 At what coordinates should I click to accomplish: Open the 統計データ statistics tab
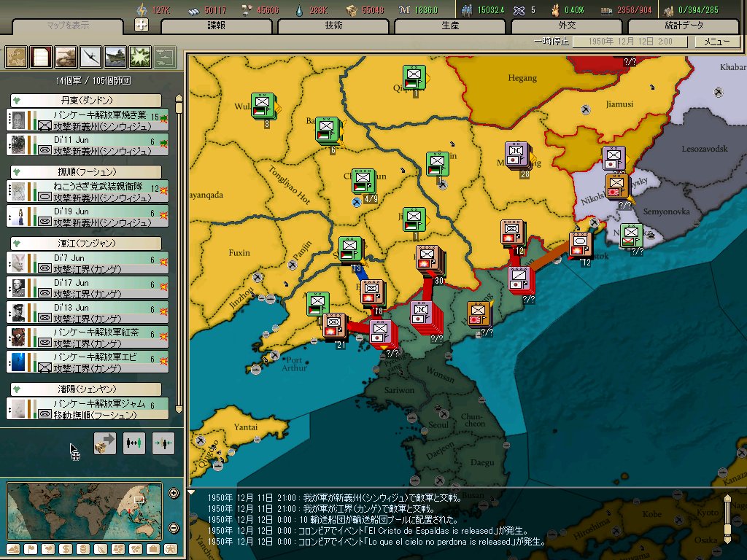click(x=684, y=26)
